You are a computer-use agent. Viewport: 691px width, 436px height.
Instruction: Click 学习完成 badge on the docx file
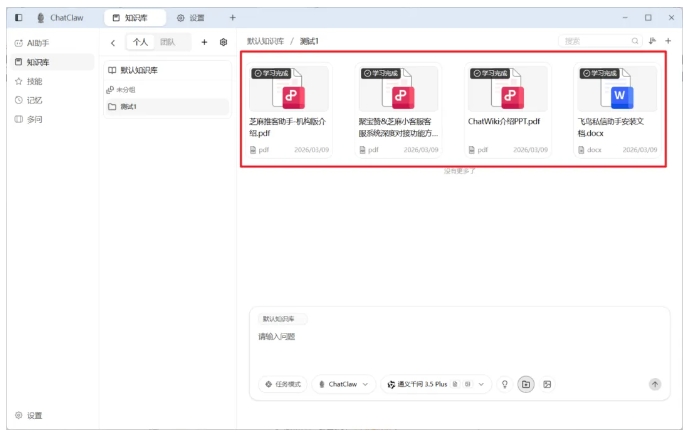(x=599, y=73)
